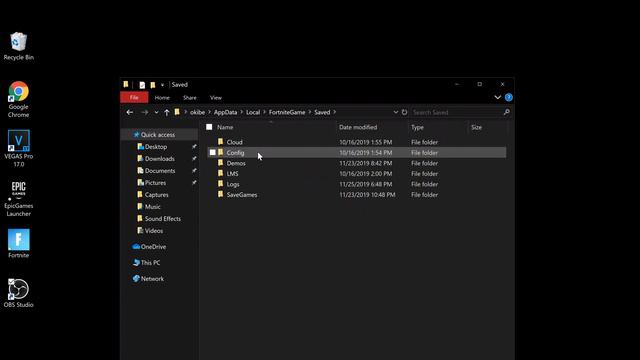
Task: Open Pictures under Quick access
Action: pos(151,182)
